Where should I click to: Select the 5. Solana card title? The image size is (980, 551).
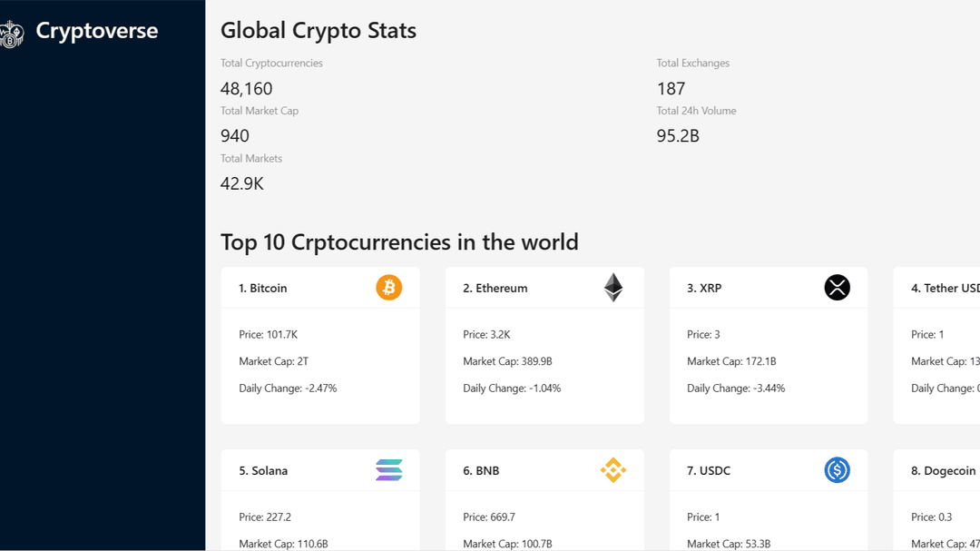click(x=264, y=471)
